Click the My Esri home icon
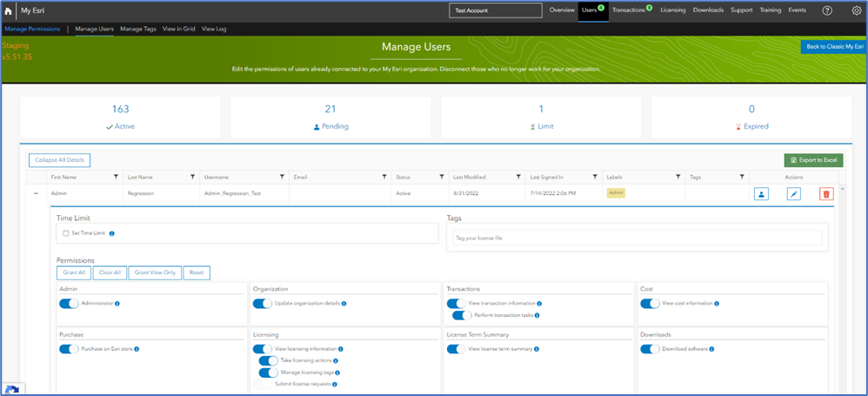Screen dimensions: 868x396 point(9,10)
